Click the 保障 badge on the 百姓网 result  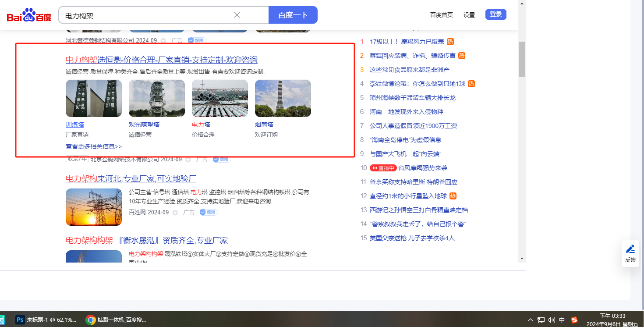click(x=209, y=212)
